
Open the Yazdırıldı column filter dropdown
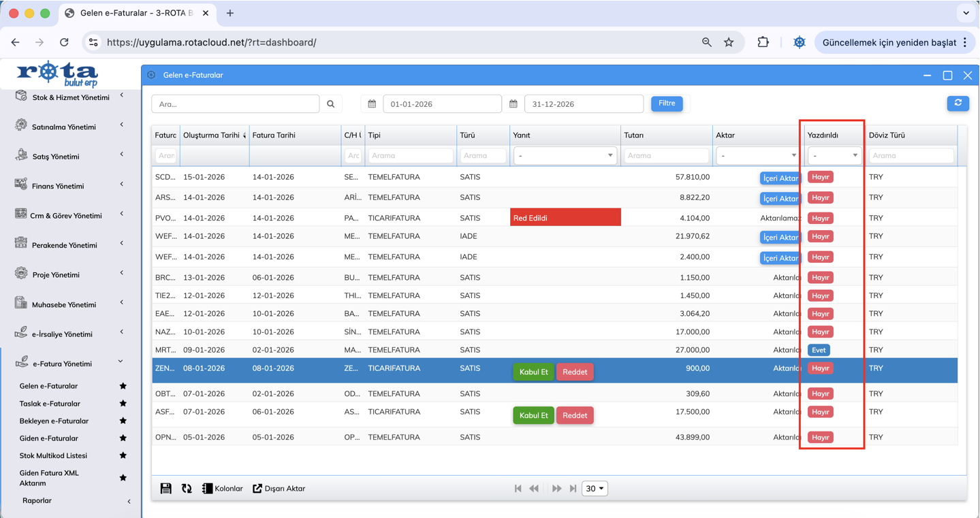(834, 156)
